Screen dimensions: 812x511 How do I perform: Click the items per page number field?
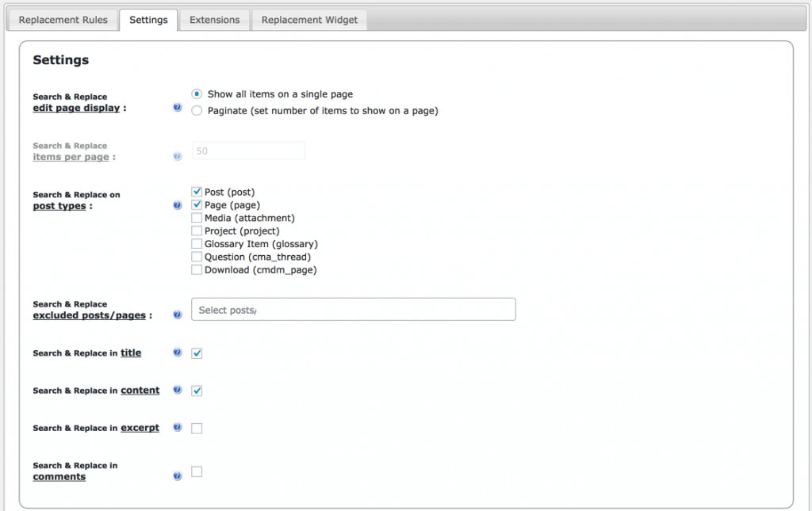point(248,151)
